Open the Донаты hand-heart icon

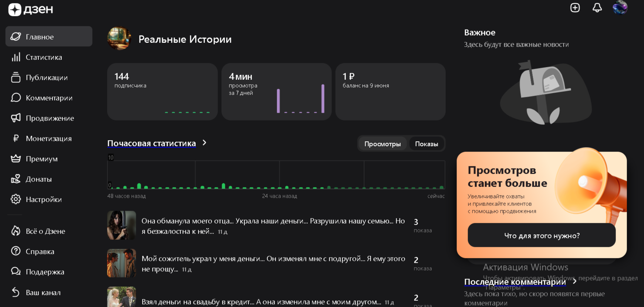point(16,179)
